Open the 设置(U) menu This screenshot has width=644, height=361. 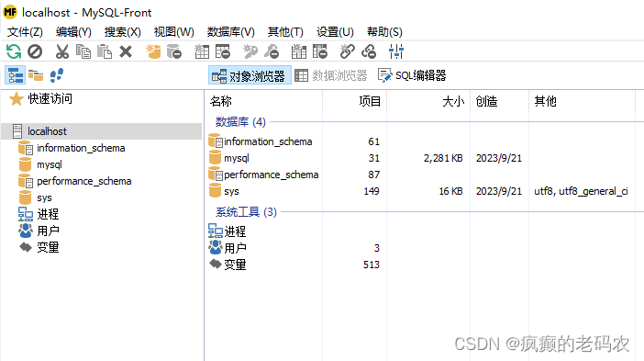(x=335, y=32)
